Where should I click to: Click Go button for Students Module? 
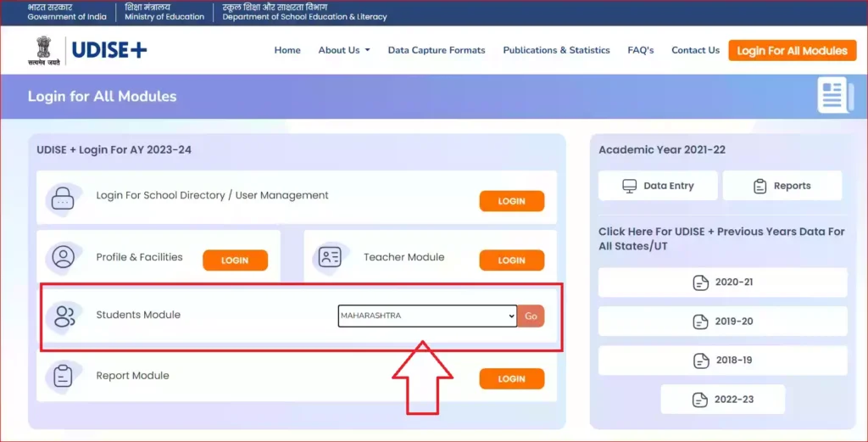(531, 316)
